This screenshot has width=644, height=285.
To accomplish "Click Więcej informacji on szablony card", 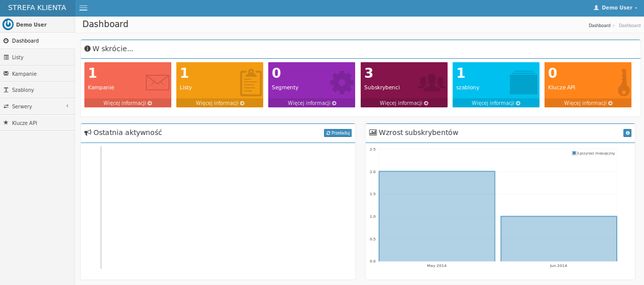I will point(496,103).
